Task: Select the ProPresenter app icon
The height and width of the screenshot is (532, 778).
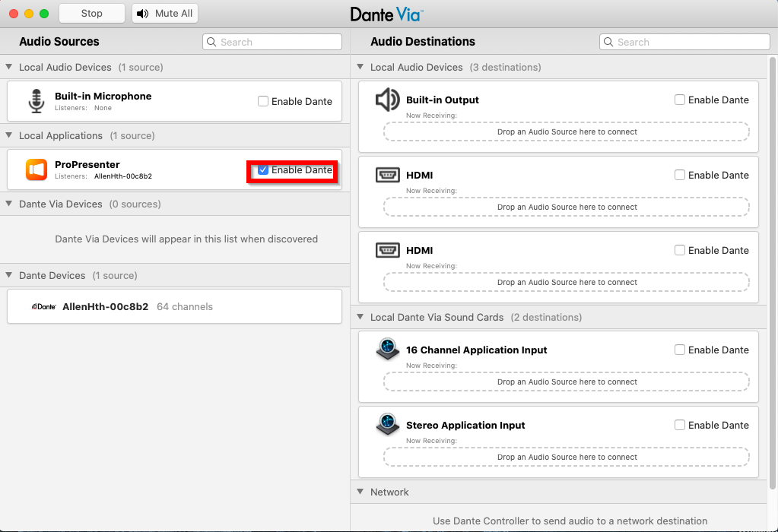Action: [x=37, y=169]
